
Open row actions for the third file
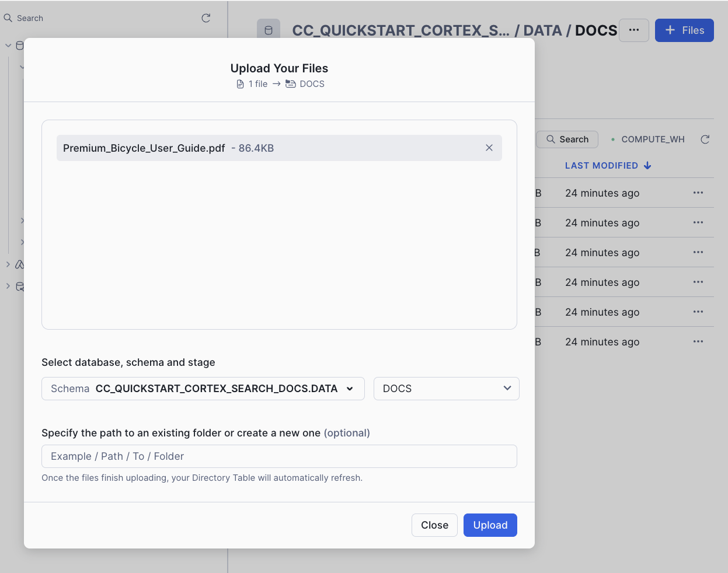pyautogui.click(x=698, y=252)
